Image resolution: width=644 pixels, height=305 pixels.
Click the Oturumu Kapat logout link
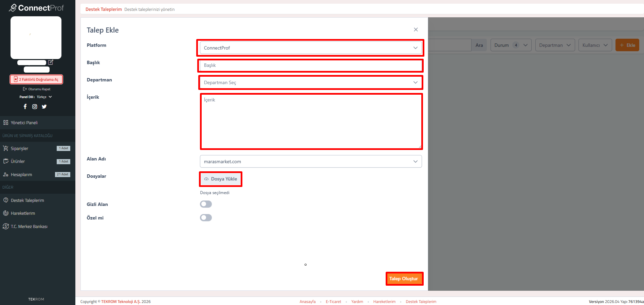pos(37,89)
